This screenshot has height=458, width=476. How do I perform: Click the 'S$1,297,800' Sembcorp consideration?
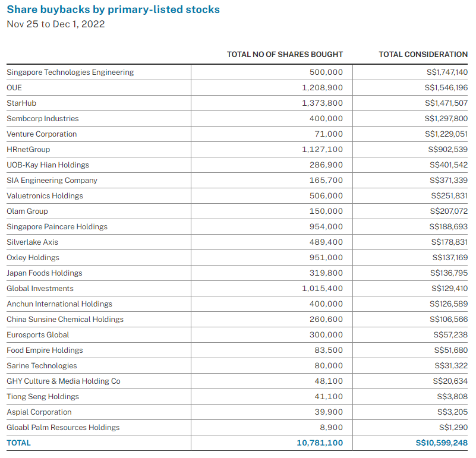(x=446, y=119)
